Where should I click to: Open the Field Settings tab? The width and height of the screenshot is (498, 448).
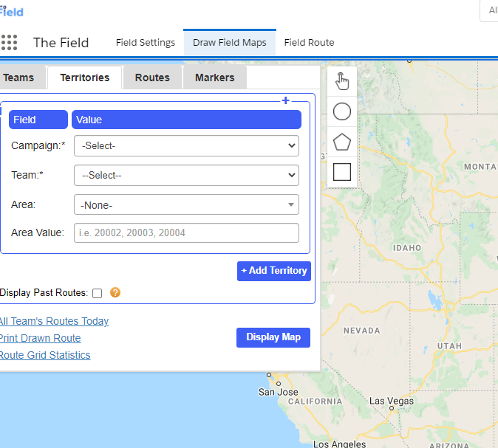pos(146,43)
